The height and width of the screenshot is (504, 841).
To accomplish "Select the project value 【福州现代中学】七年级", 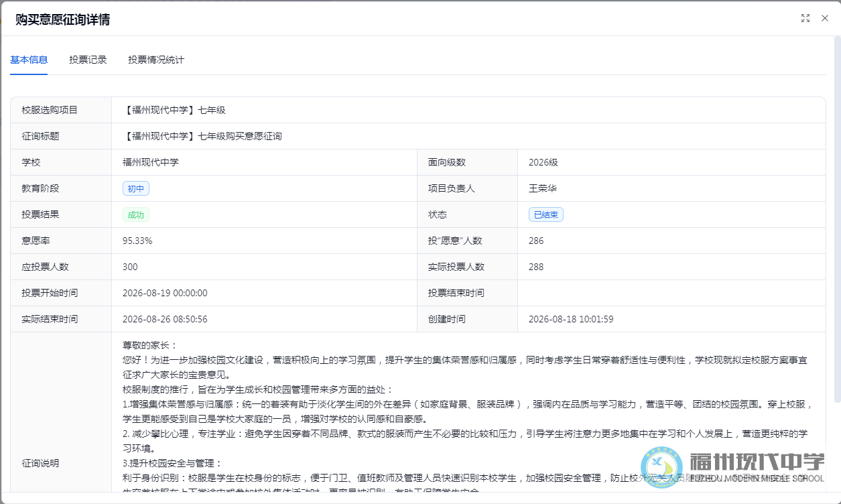I will point(174,110).
